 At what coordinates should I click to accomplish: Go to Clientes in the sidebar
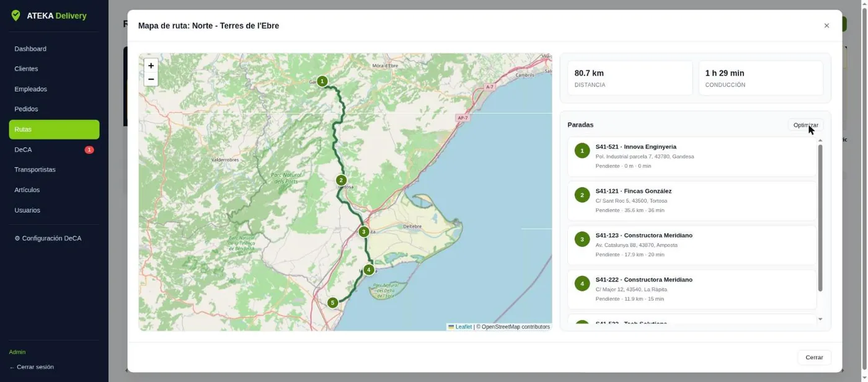54,69
